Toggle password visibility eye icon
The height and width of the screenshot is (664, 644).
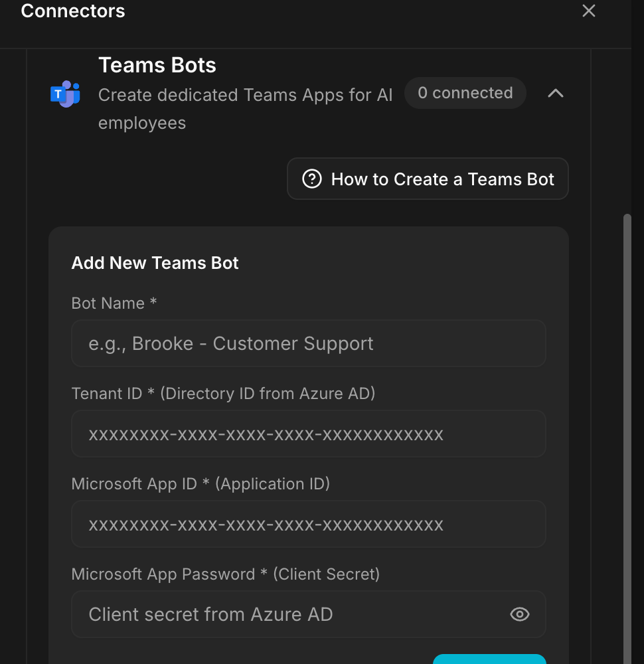(x=520, y=614)
